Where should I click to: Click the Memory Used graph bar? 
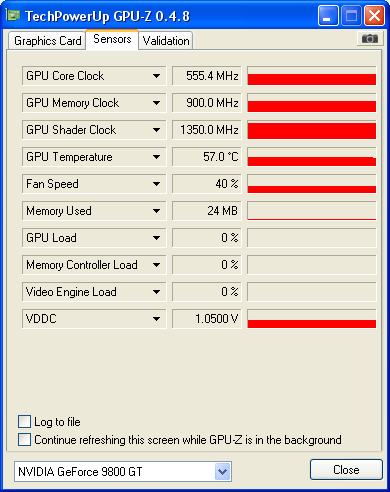point(312,211)
